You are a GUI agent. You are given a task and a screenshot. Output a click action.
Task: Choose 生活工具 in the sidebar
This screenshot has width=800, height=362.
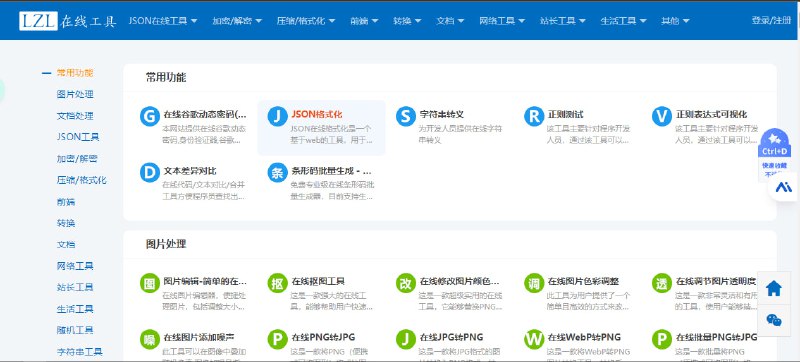(x=75, y=308)
